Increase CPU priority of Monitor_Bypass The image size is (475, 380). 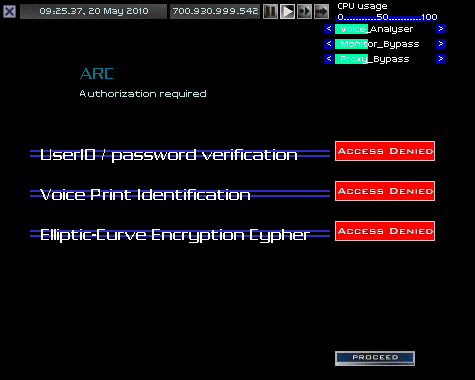[x=441, y=44]
